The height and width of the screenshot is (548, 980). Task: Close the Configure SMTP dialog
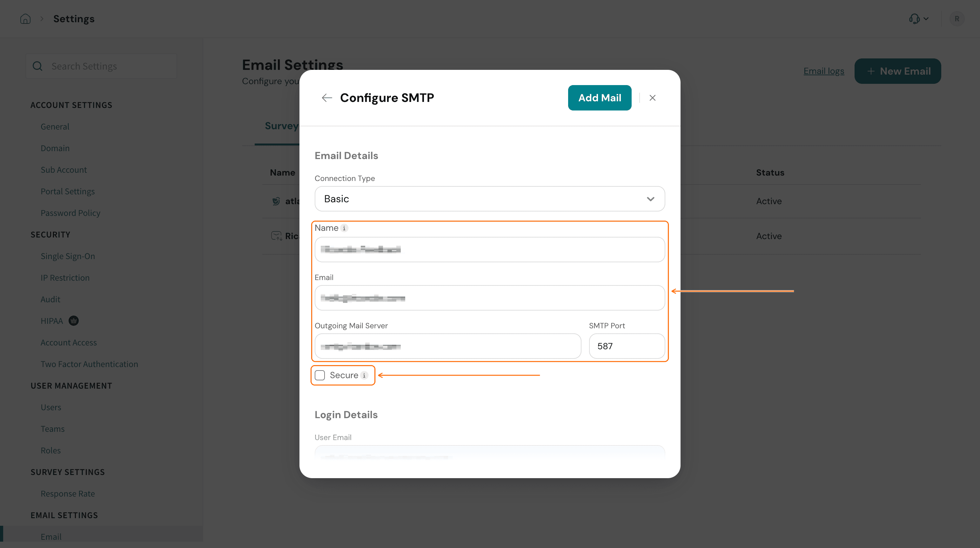653,98
